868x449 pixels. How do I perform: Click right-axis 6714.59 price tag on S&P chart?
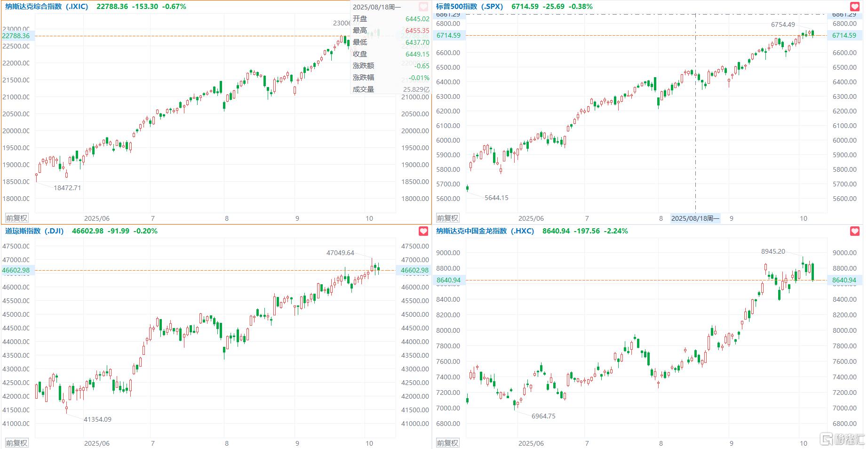point(844,35)
